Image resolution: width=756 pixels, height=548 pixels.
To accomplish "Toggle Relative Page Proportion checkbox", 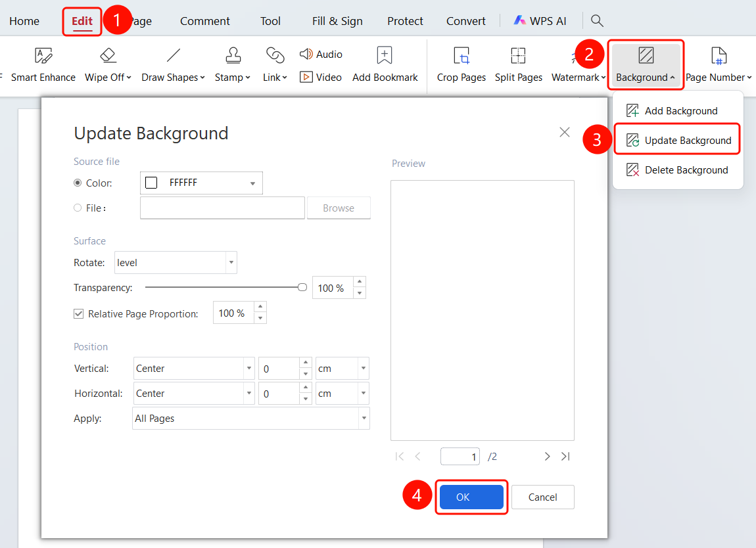I will click(x=79, y=314).
